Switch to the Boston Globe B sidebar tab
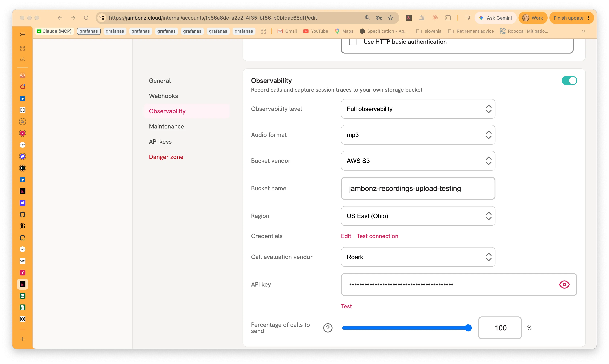The image size is (609, 364). (x=22, y=226)
